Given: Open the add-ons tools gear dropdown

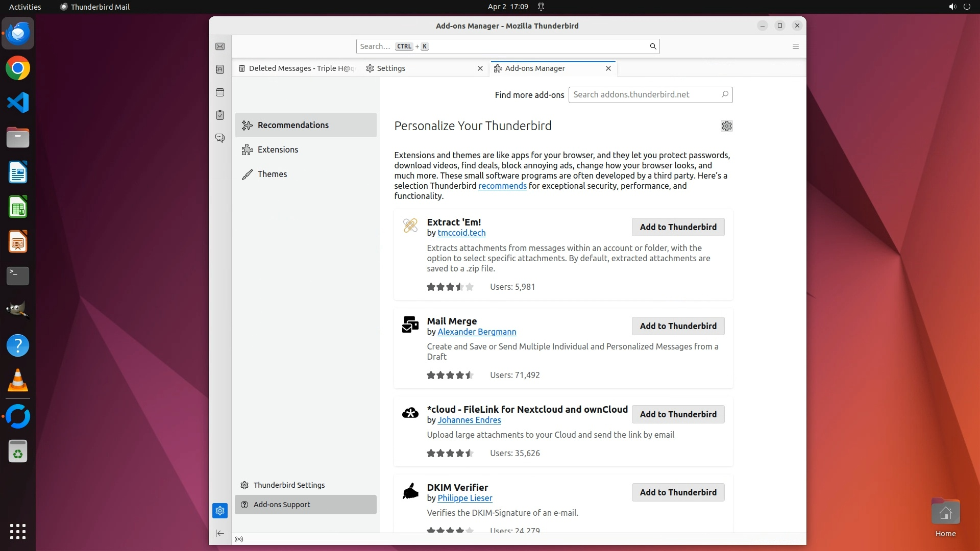Looking at the screenshot, I should click(726, 126).
